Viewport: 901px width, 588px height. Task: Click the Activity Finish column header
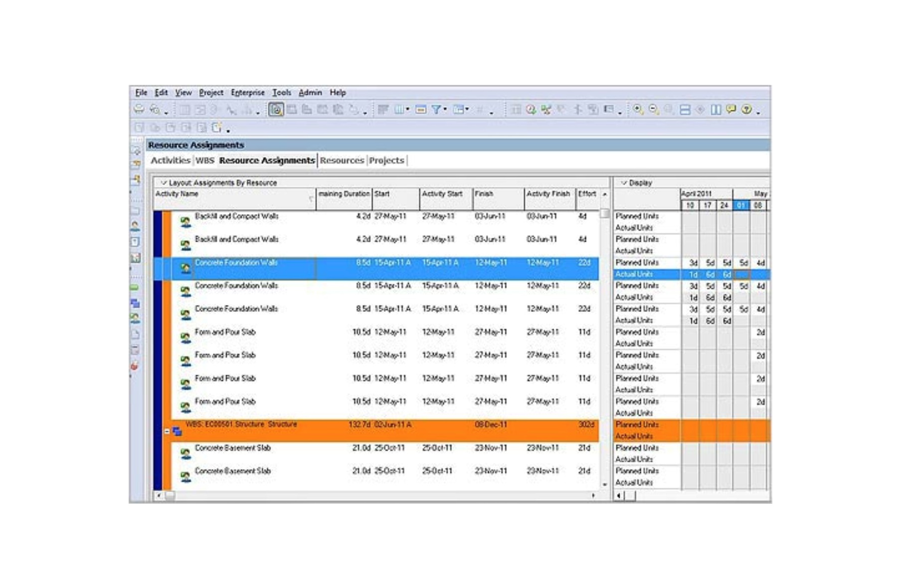[550, 199]
